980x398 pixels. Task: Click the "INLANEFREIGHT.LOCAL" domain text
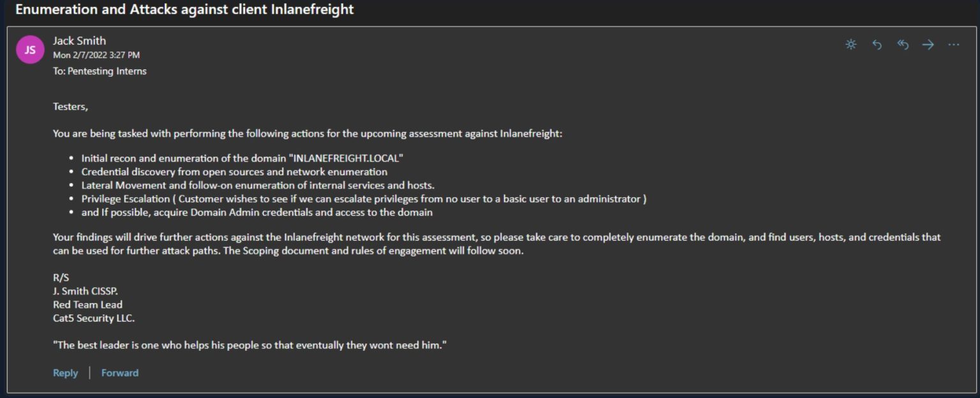click(348, 158)
